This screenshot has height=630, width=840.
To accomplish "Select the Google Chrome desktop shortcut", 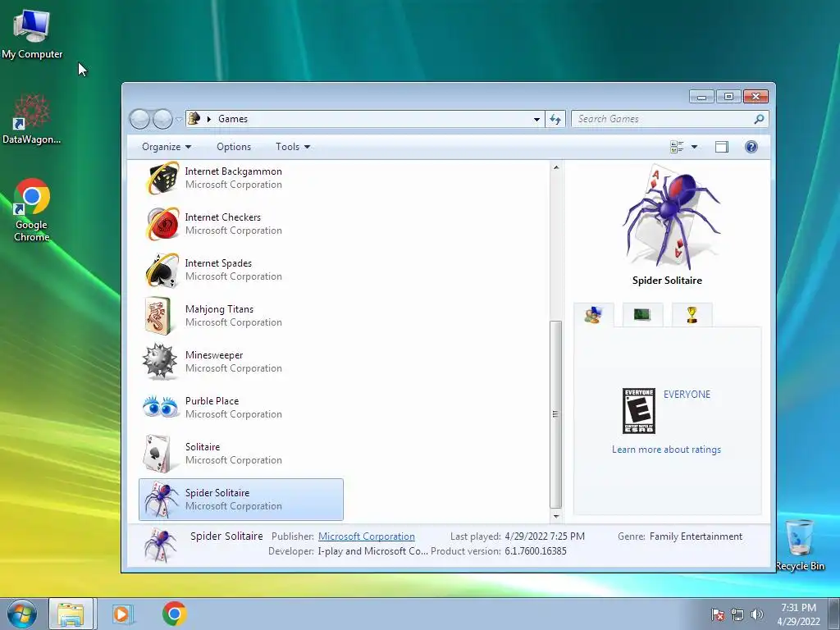I will pos(32,210).
